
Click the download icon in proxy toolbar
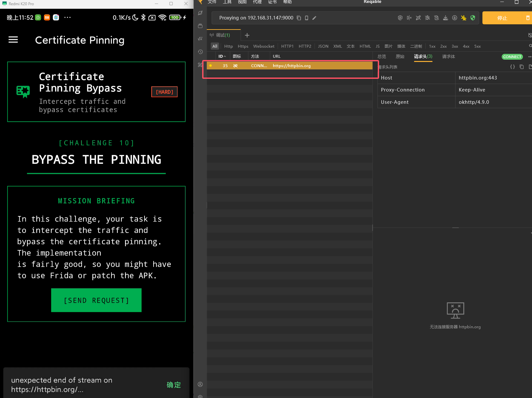pyautogui.click(x=445, y=18)
